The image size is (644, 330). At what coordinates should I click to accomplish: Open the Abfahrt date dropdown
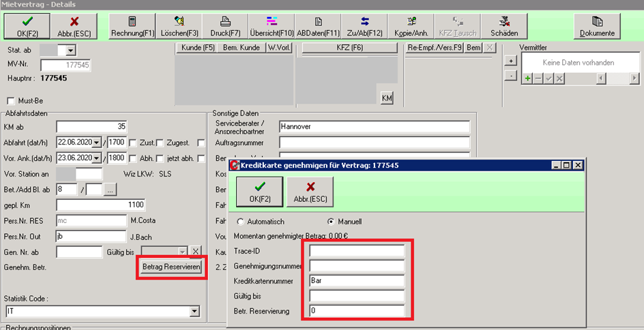96,142
